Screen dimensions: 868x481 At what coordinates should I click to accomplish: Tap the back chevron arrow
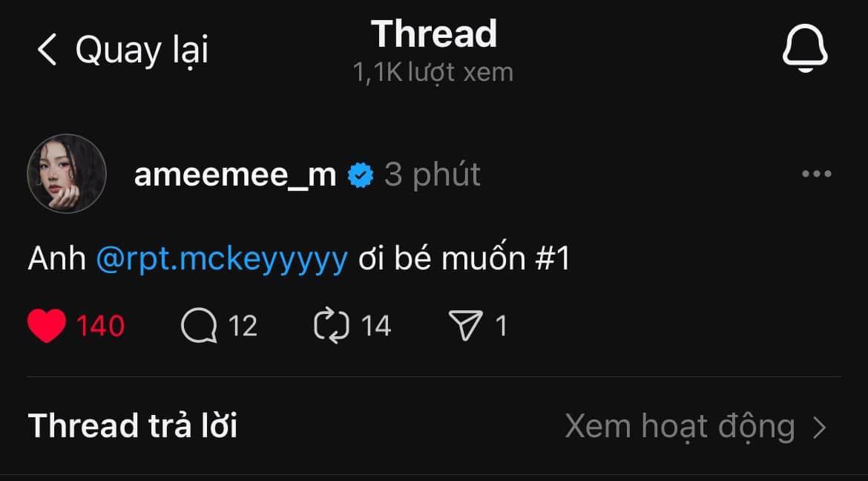point(47,50)
